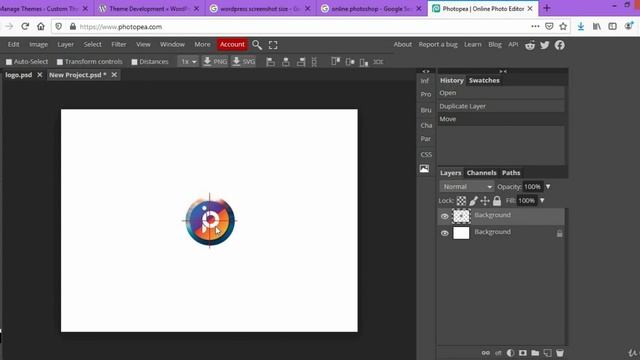Delete layer trash icon
The width and height of the screenshot is (640, 360).
[x=560, y=353]
